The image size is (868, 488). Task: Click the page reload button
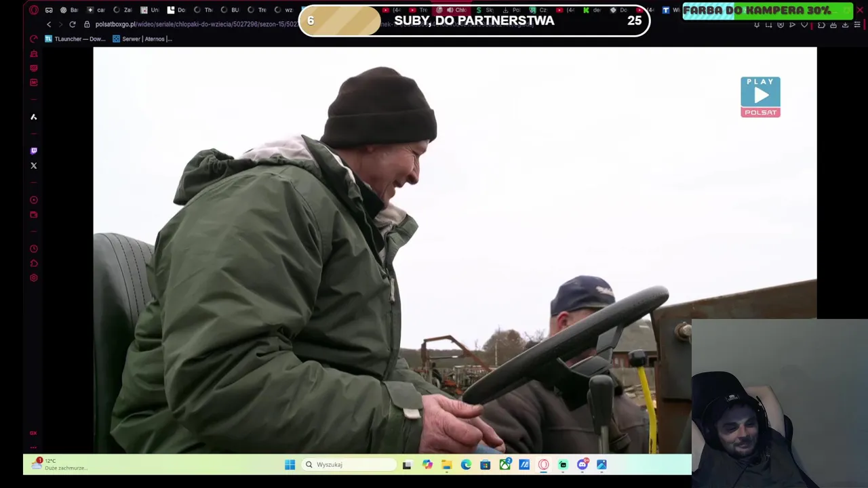pos(72,24)
